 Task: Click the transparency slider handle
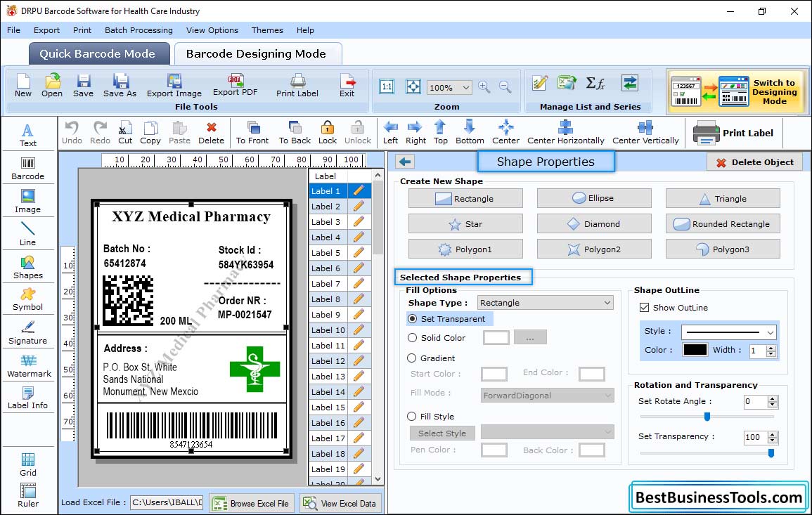pos(771,453)
